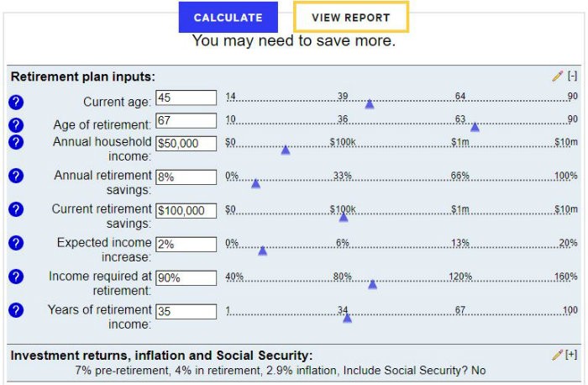Viewport: 588px width, 385px height.
Task: Click the Income required at retirement slider handle
Action: click(x=372, y=284)
